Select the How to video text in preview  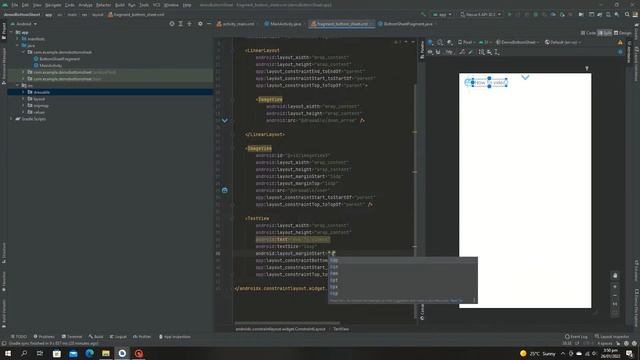(x=490, y=82)
